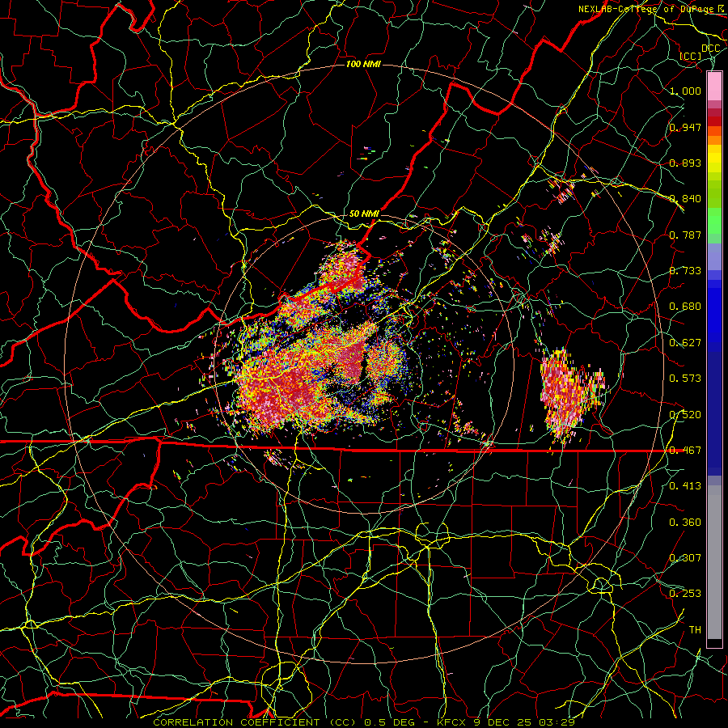The height and width of the screenshot is (728, 728).
Task: Click the 0.307 value on the color scale
Action: (685, 557)
